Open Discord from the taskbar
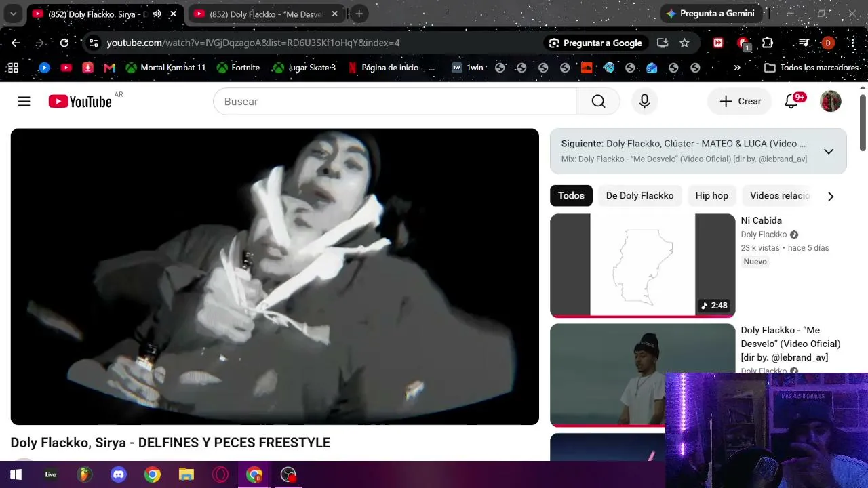This screenshot has width=868, height=488. [119, 474]
